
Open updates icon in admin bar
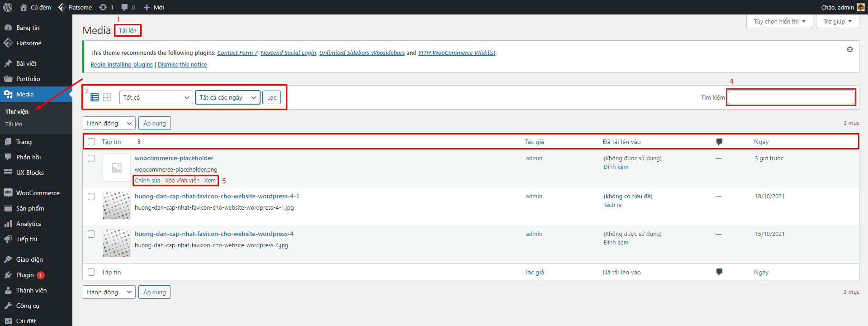(106, 7)
